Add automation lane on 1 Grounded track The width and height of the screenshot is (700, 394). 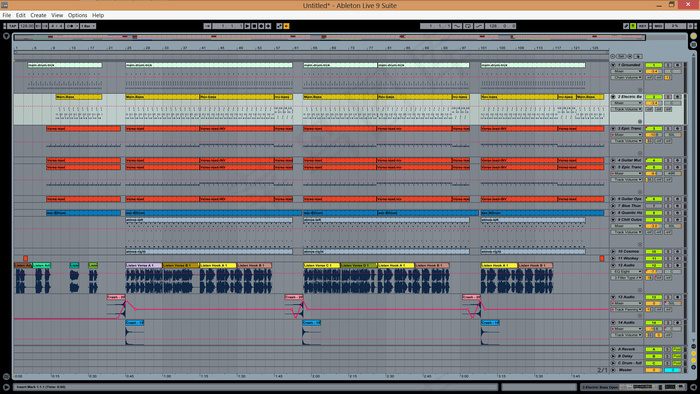pyautogui.click(x=640, y=90)
